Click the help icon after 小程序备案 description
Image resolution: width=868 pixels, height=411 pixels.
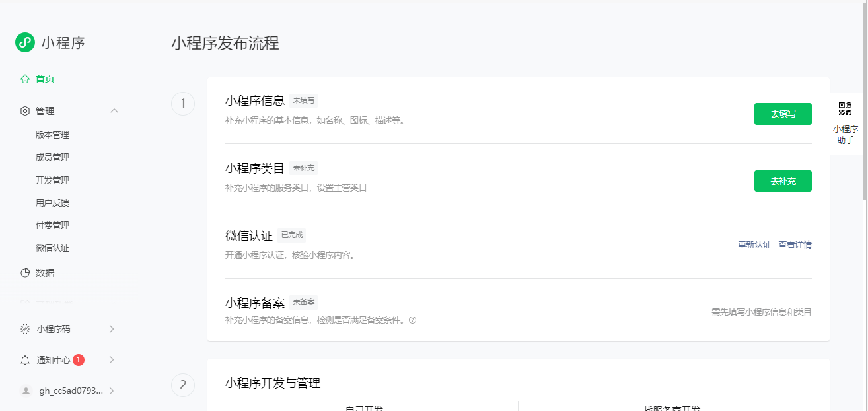[x=413, y=320]
